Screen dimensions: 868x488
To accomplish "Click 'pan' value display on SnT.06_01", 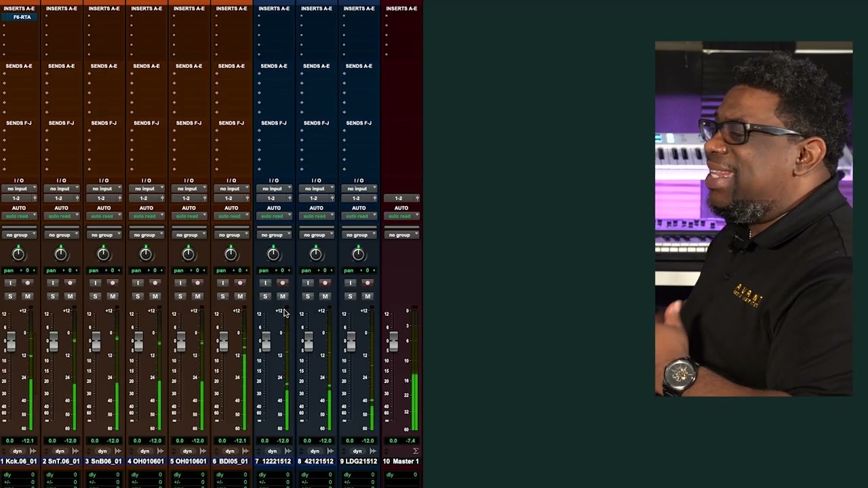I will pos(62,270).
